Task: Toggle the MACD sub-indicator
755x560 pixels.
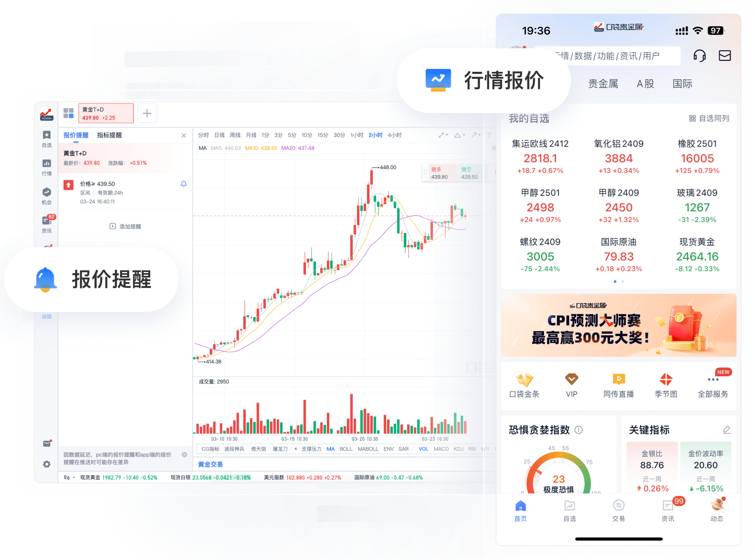Action: coord(441,449)
